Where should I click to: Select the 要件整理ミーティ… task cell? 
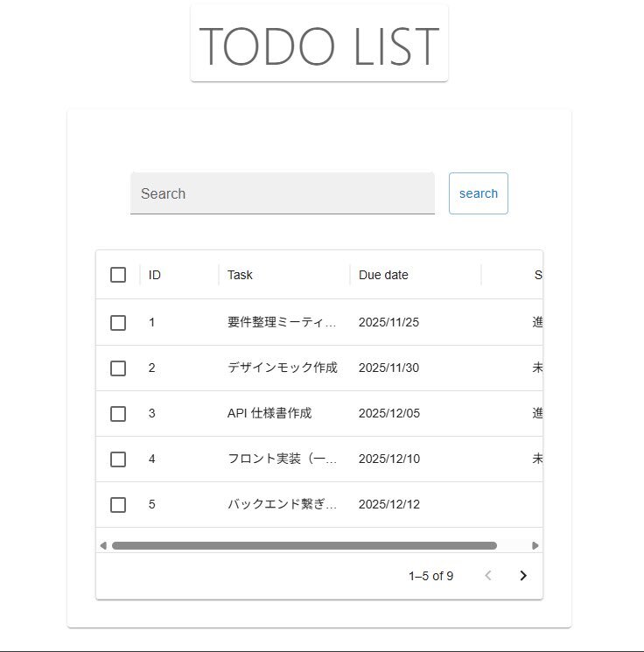[x=282, y=322]
